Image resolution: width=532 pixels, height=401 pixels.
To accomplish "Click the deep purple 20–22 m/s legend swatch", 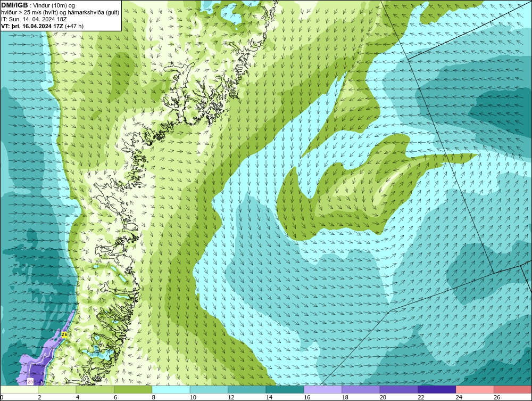I will (x=399, y=389).
